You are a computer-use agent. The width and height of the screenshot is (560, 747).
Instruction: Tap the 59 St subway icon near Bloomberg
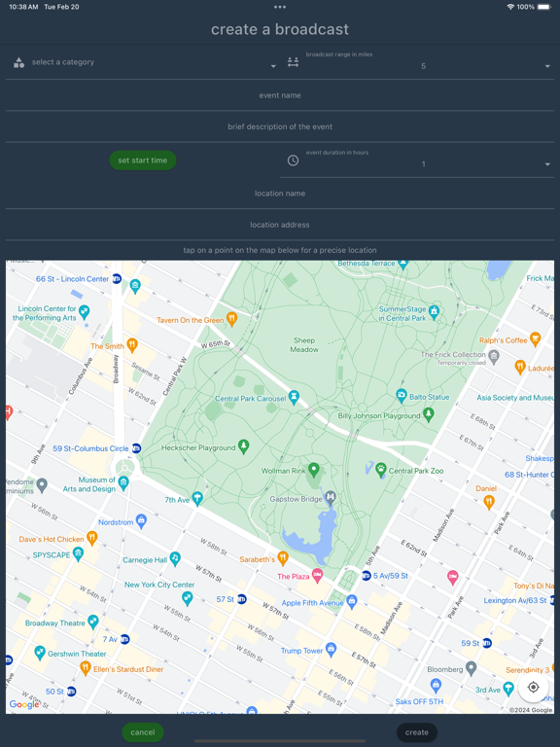pos(487,643)
